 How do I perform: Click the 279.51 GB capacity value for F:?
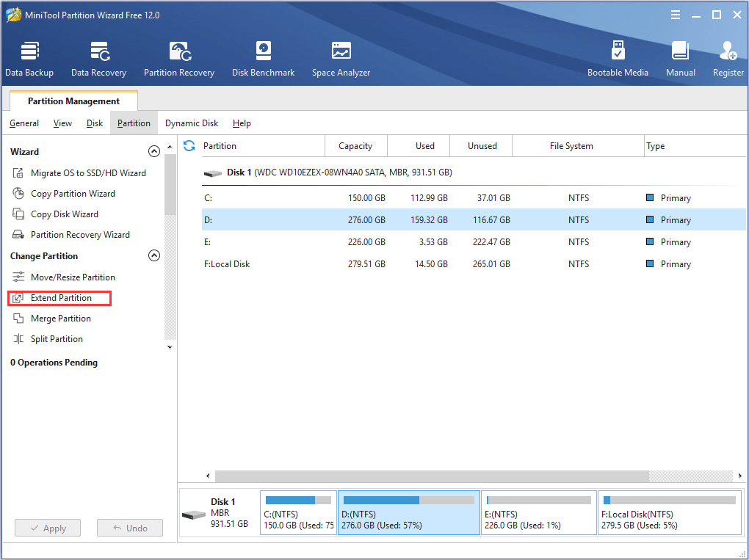366,264
